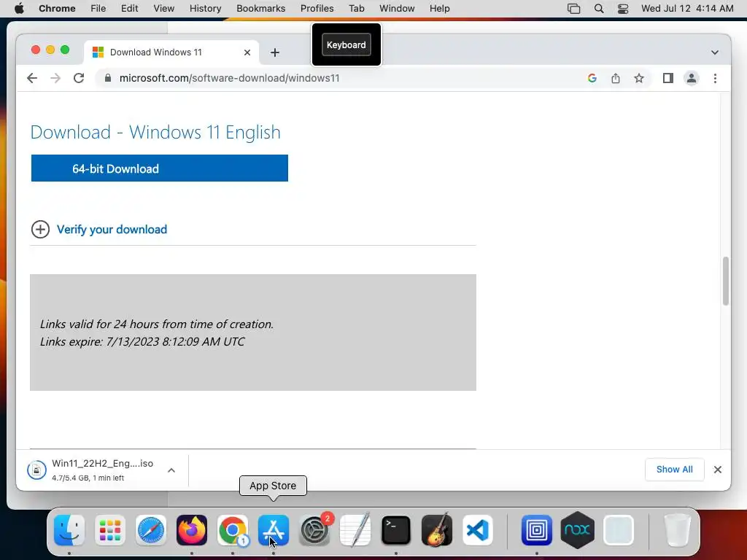The image size is (747, 560).
Task: Close the downloads bar
Action: pyautogui.click(x=718, y=470)
